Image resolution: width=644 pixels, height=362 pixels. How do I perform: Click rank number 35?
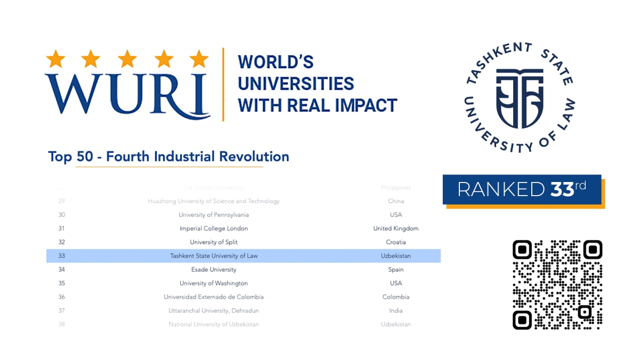point(61,283)
